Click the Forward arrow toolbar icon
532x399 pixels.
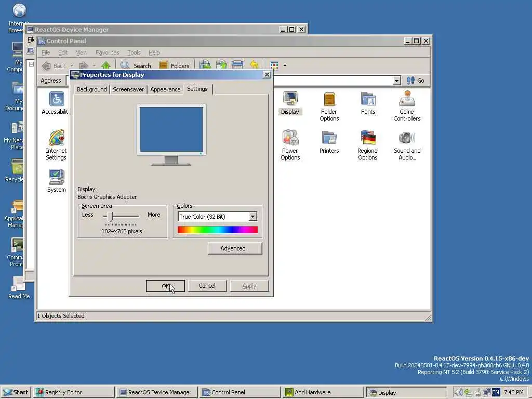click(84, 65)
